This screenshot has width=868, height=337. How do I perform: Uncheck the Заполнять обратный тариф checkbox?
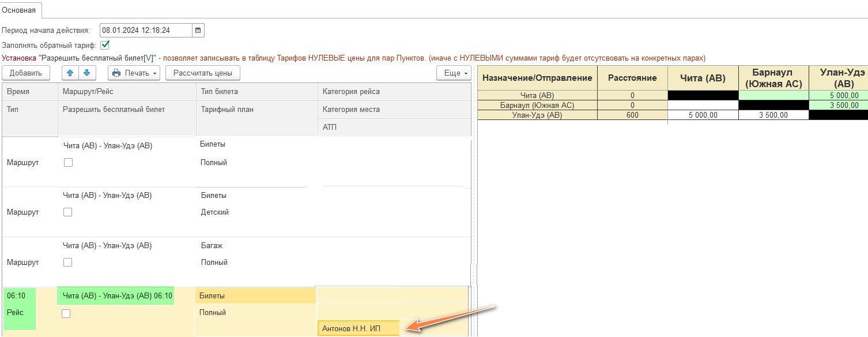point(105,45)
